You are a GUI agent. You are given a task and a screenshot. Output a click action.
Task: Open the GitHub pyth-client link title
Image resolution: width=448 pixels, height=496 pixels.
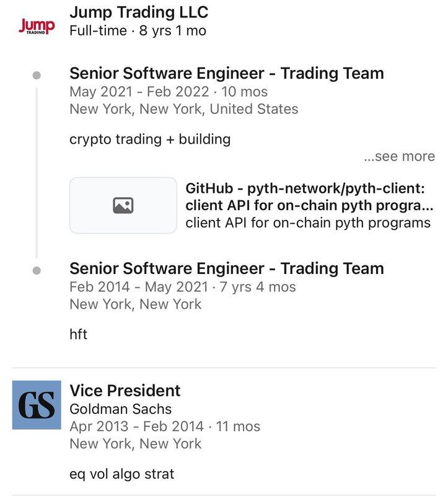point(309,197)
